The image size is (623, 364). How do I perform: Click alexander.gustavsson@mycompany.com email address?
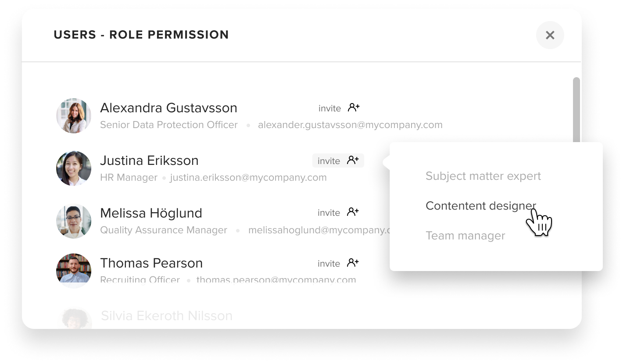tap(350, 125)
